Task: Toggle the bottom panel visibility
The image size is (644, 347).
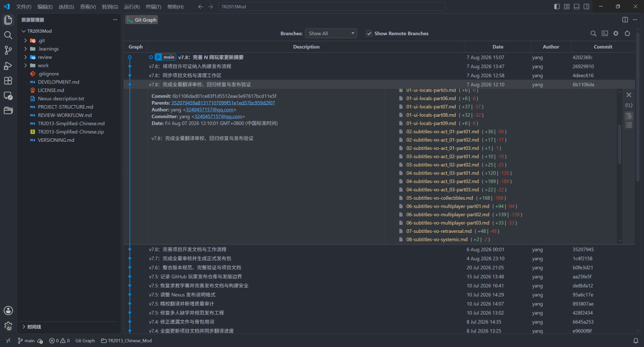Action: [577, 7]
